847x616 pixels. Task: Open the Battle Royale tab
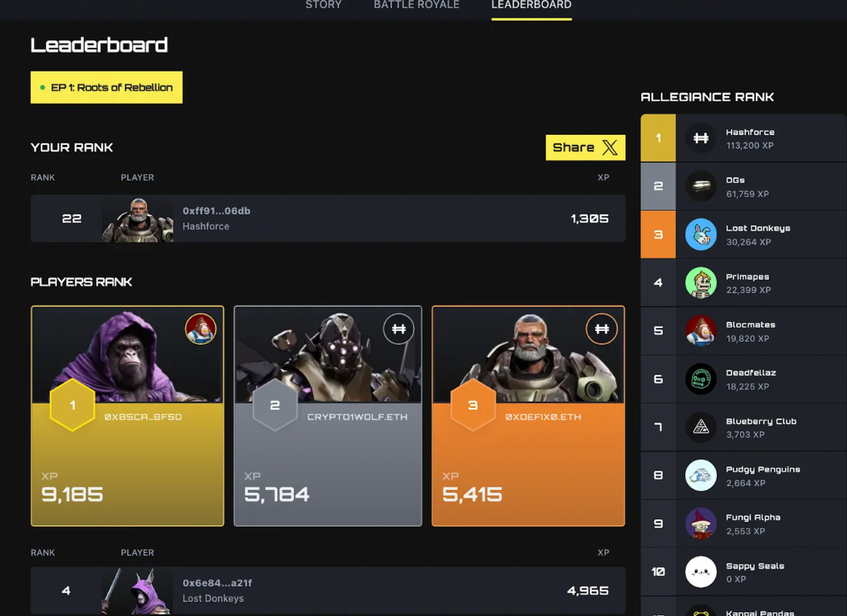tap(417, 5)
